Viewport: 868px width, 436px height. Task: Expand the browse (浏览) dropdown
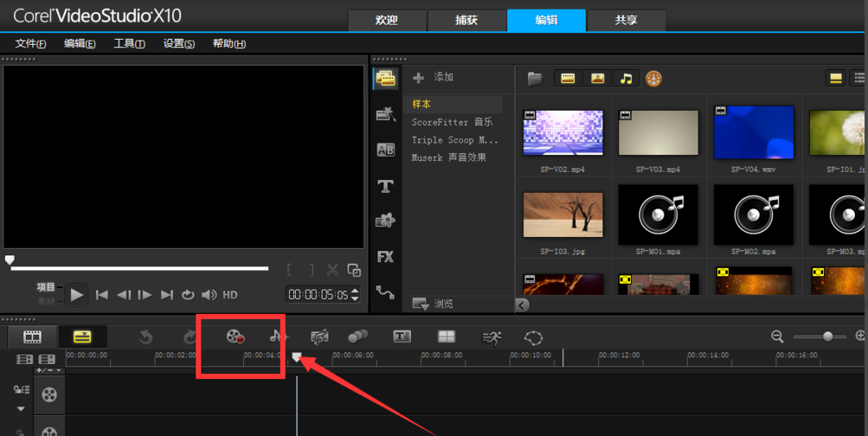[421, 304]
